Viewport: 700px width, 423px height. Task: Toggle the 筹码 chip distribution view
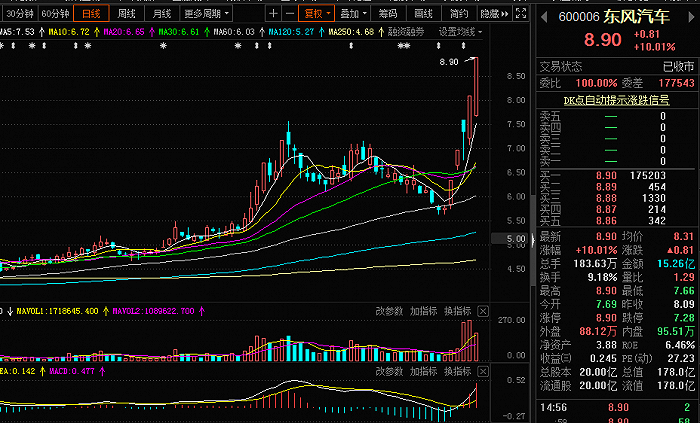pos(388,14)
